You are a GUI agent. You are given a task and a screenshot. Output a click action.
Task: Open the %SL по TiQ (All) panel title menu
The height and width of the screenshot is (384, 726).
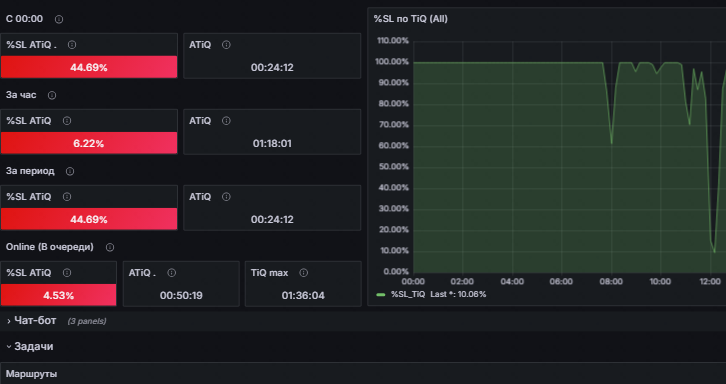pos(411,19)
